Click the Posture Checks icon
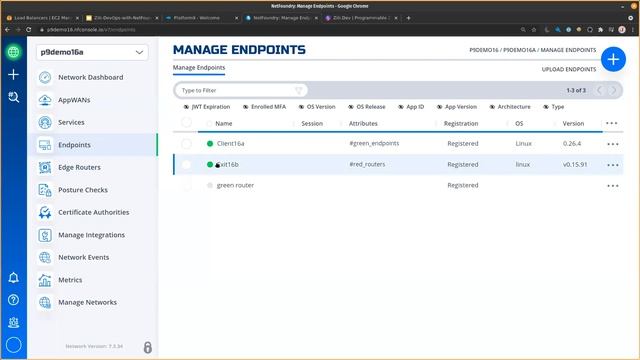 [x=45, y=190]
